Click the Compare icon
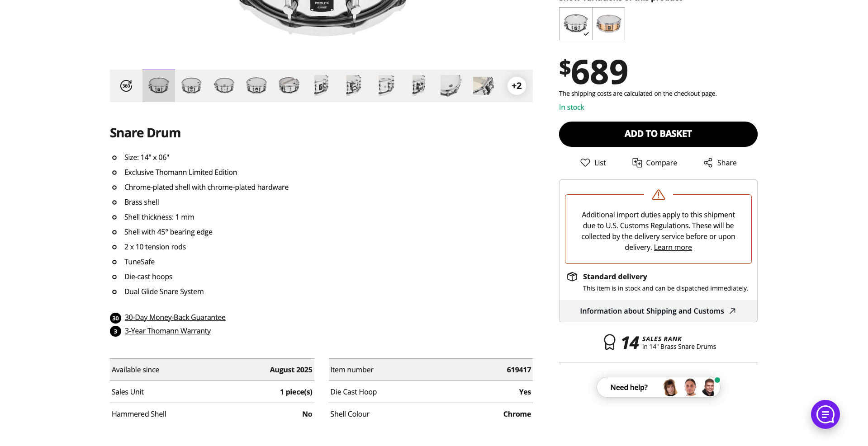Screen dimensions: 868x446 pos(637,163)
